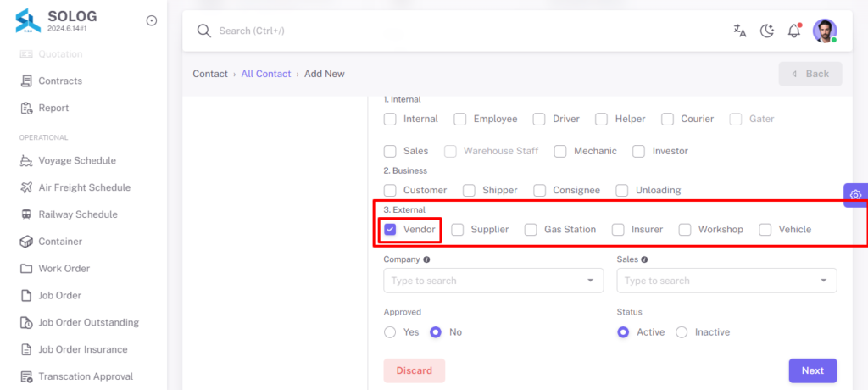Image resolution: width=868 pixels, height=390 pixels.
Task: Click the Next button
Action: pyautogui.click(x=813, y=370)
